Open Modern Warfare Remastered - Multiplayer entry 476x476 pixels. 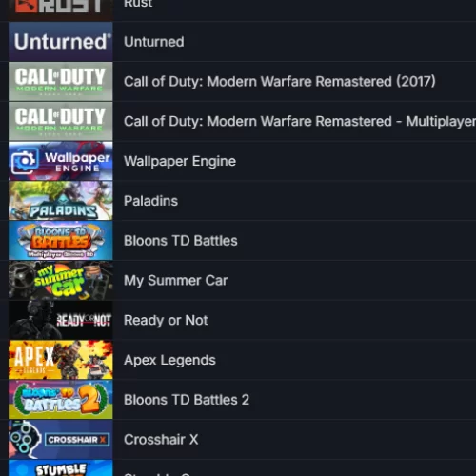300,121
